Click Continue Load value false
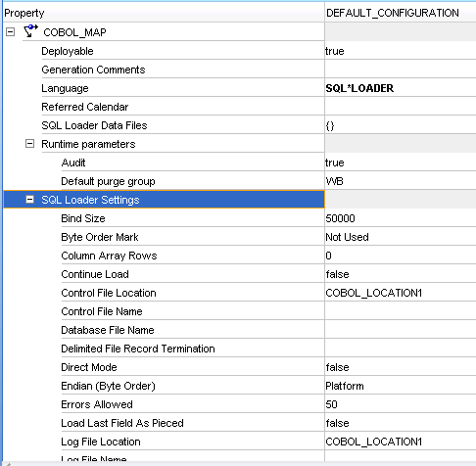Image resolution: width=476 pixels, height=466 pixels. click(x=337, y=274)
